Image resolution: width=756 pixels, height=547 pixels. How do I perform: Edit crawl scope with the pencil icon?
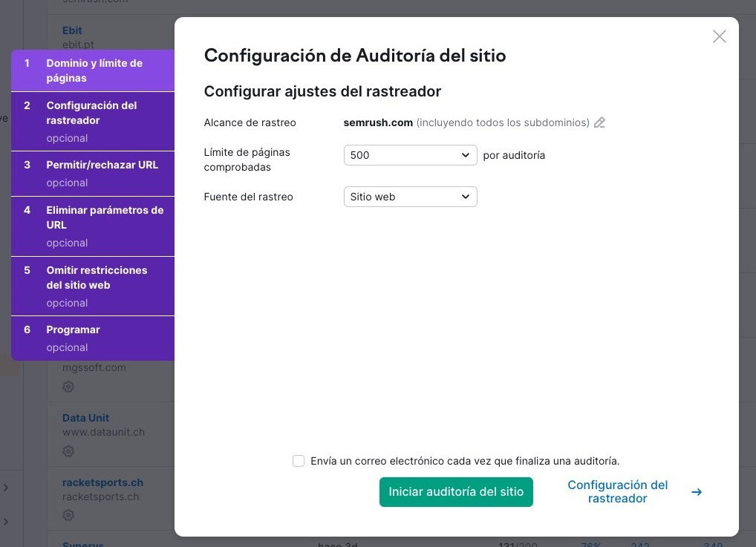pos(600,122)
